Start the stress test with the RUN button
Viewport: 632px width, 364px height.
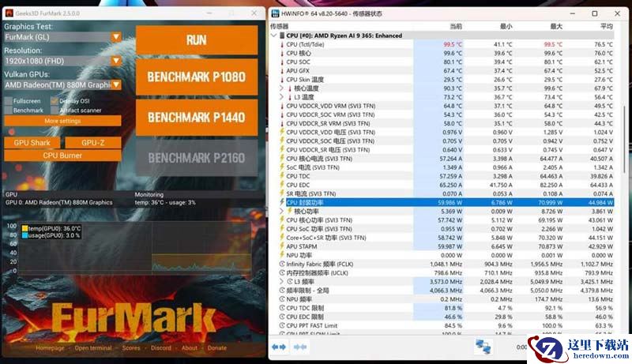click(197, 39)
